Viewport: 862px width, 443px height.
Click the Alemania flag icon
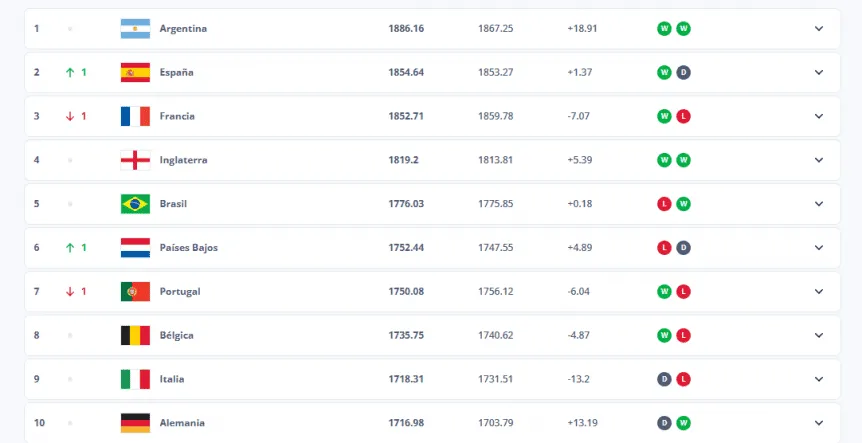134,423
